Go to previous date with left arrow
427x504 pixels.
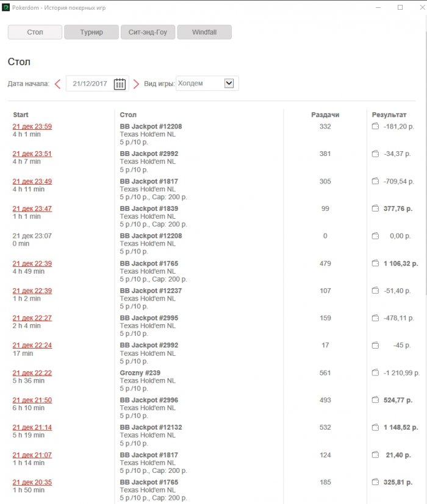(58, 84)
